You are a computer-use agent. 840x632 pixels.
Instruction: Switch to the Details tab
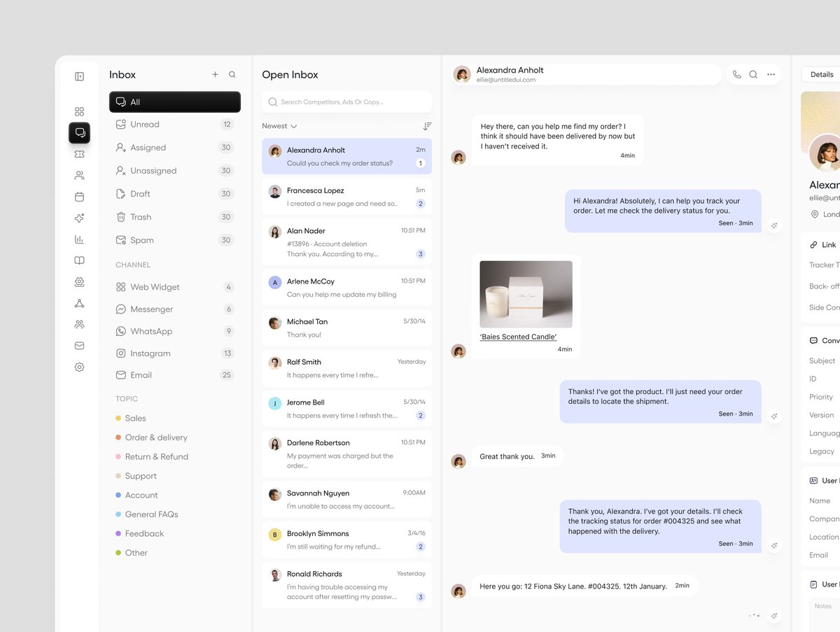click(822, 75)
